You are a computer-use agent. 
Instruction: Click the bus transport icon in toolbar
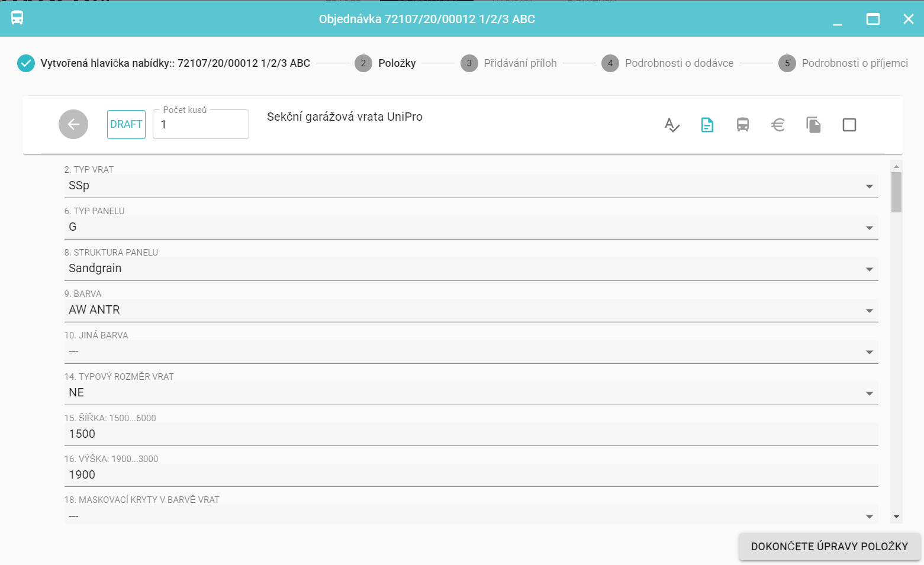click(x=743, y=125)
